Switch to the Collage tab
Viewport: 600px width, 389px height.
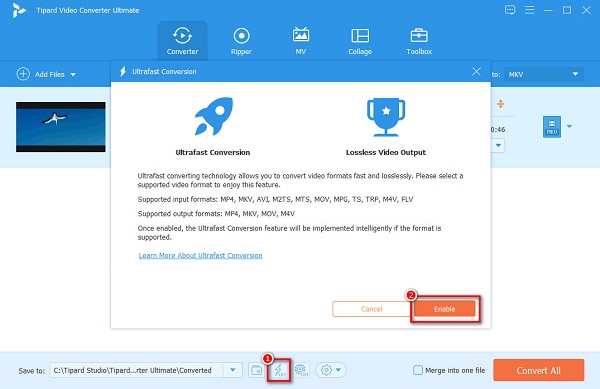[360, 41]
